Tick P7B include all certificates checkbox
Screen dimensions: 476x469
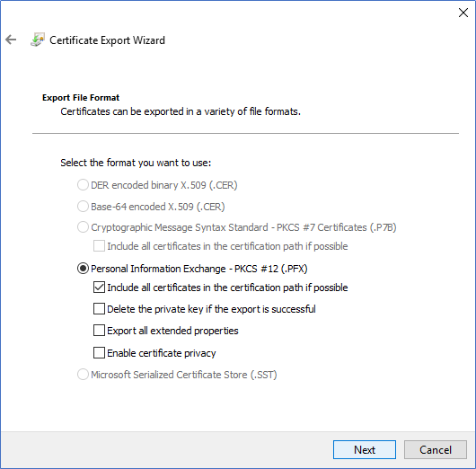[99, 246]
